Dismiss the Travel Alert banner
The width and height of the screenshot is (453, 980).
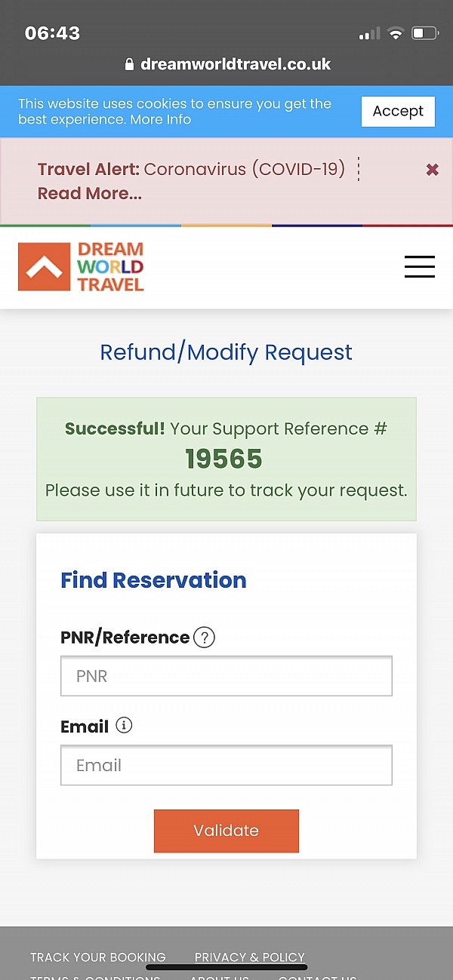point(432,170)
